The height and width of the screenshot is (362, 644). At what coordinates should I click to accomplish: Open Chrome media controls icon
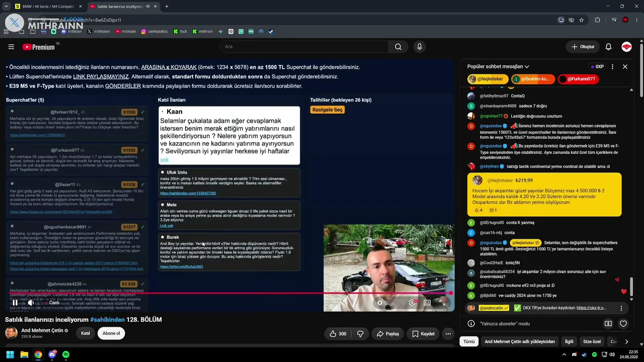614,20
